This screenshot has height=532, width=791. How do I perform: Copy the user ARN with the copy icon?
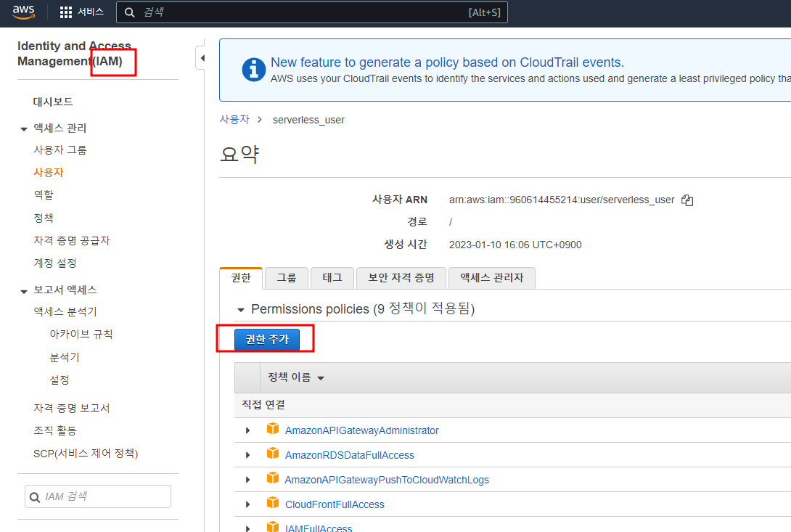pos(687,200)
